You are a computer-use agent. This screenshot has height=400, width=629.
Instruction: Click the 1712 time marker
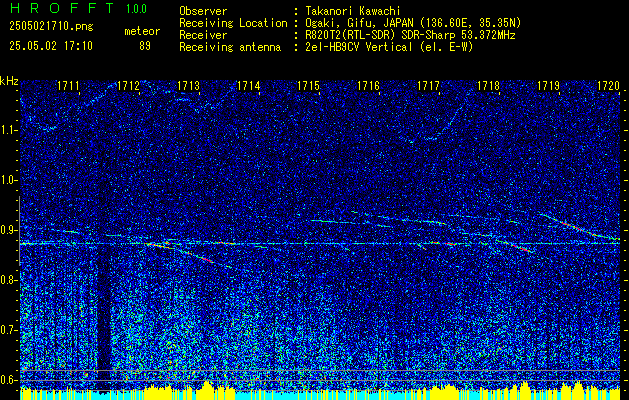pyautogui.click(x=128, y=85)
